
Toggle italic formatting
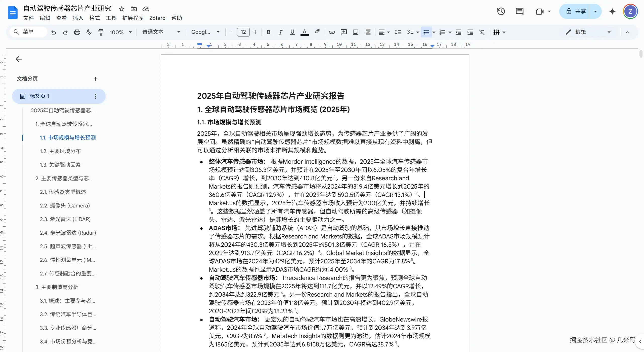tap(280, 32)
